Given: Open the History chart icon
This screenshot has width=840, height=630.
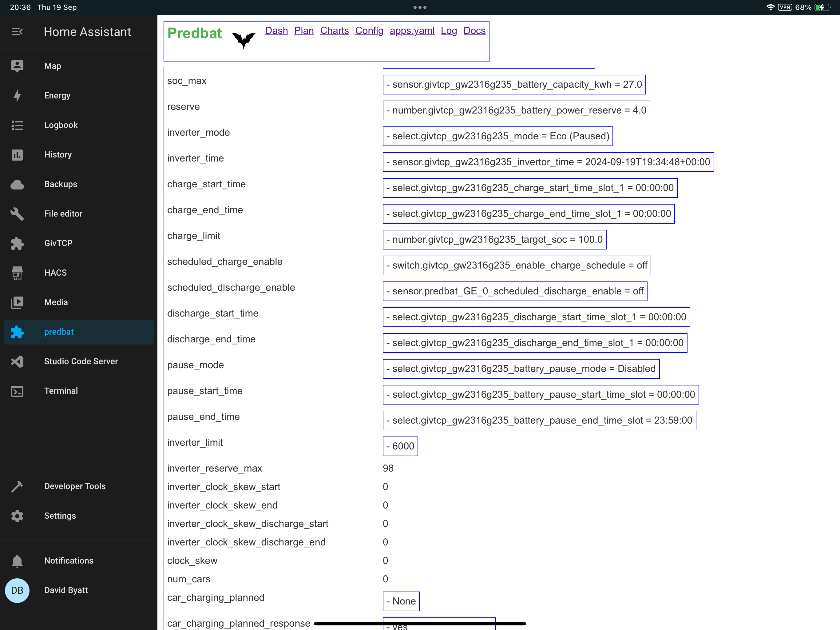Looking at the screenshot, I should [17, 155].
